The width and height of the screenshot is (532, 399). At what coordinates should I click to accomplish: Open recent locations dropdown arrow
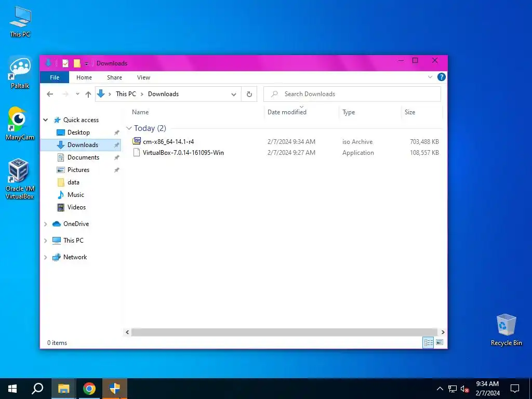[78, 94]
